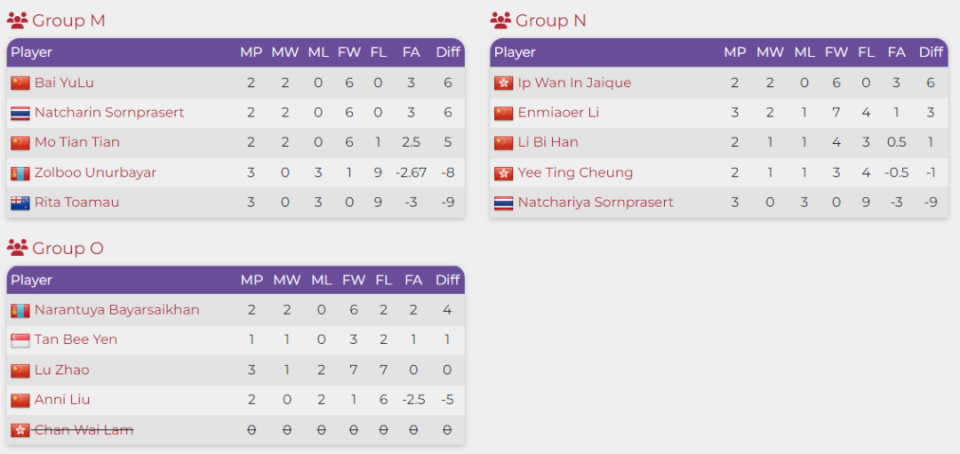Click the China flag beside Bai YuLu

pyautogui.click(x=20, y=83)
